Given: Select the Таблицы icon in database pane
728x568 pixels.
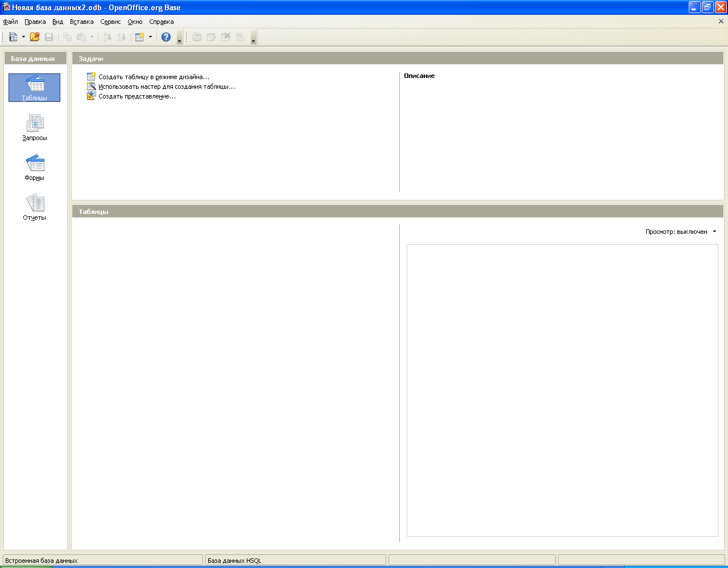Looking at the screenshot, I should [x=34, y=88].
